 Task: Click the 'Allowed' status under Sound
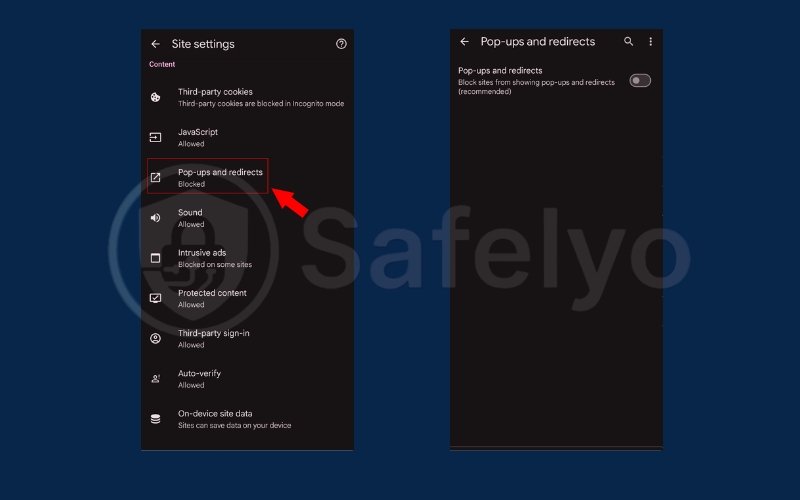[x=191, y=224]
